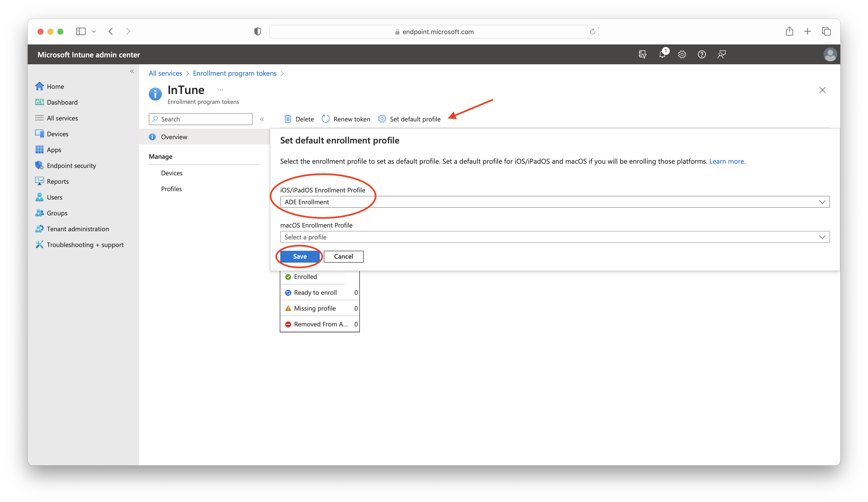Click Set default profile gear icon
868x502 pixels.
[x=382, y=119]
